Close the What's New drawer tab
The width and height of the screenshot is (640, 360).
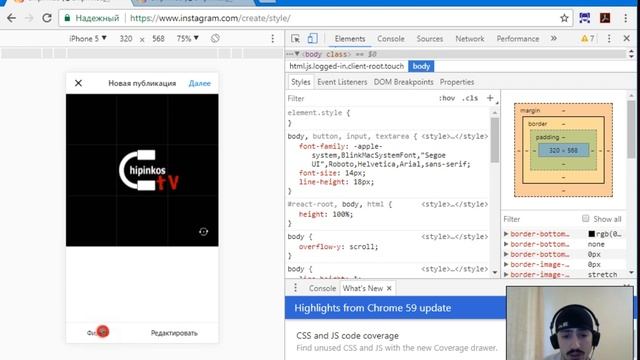(x=389, y=288)
